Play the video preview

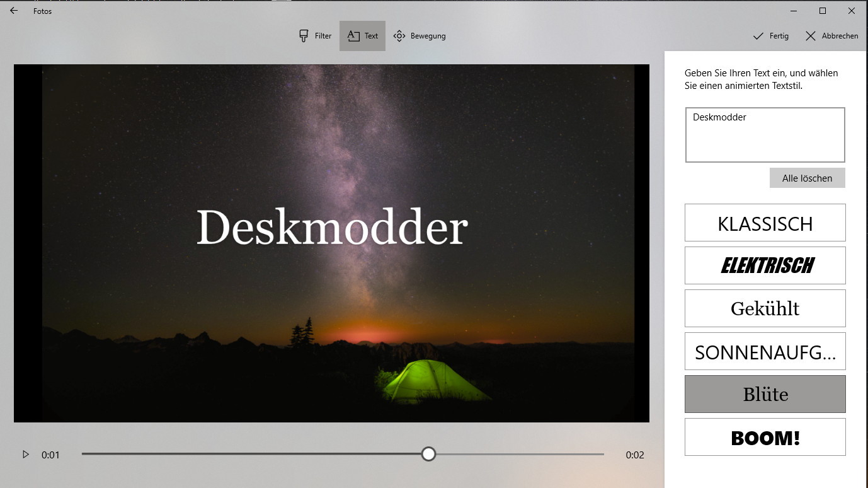point(26,454)
